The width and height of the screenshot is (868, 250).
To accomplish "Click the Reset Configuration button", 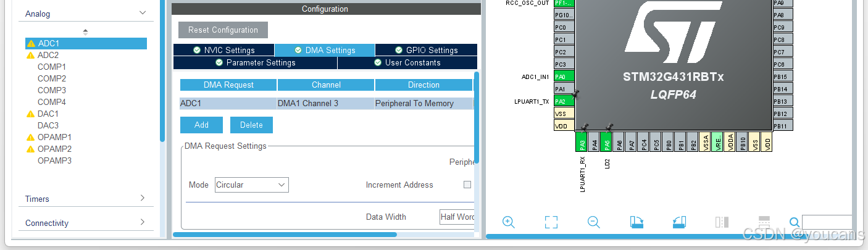I will pyautogui.click(x=223, y=30).
